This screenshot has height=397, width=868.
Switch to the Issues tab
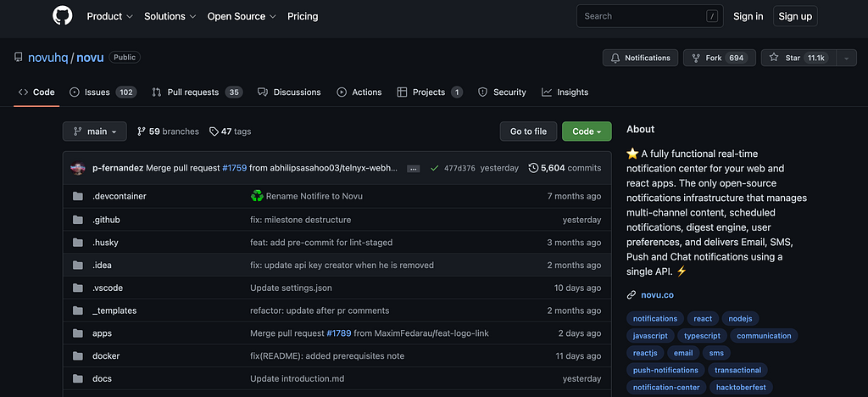102,92
